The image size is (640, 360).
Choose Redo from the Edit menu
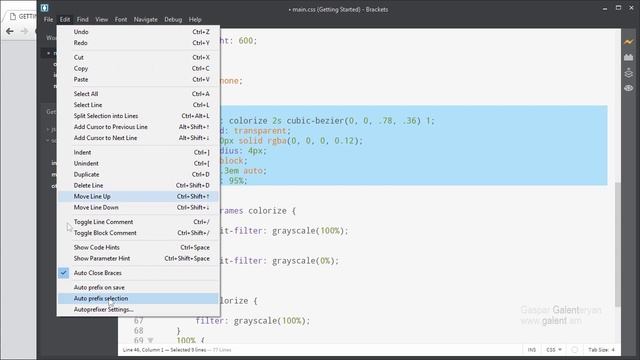pyautogui.click(x=138, y=43)
